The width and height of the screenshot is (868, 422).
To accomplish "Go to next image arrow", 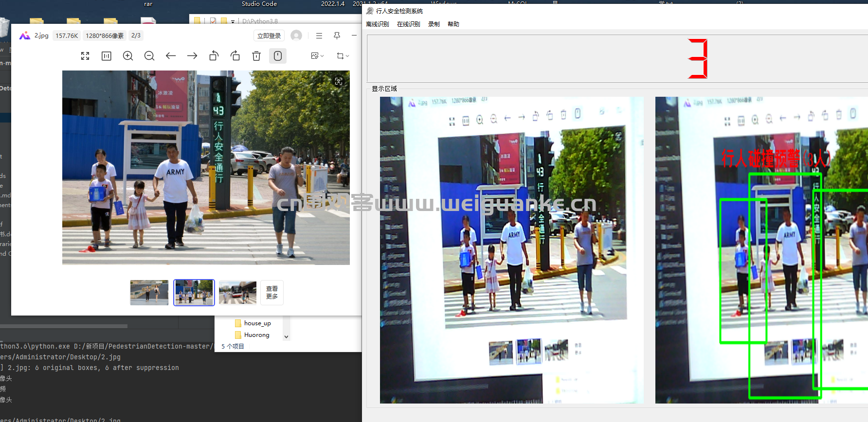I will [192, 56].
